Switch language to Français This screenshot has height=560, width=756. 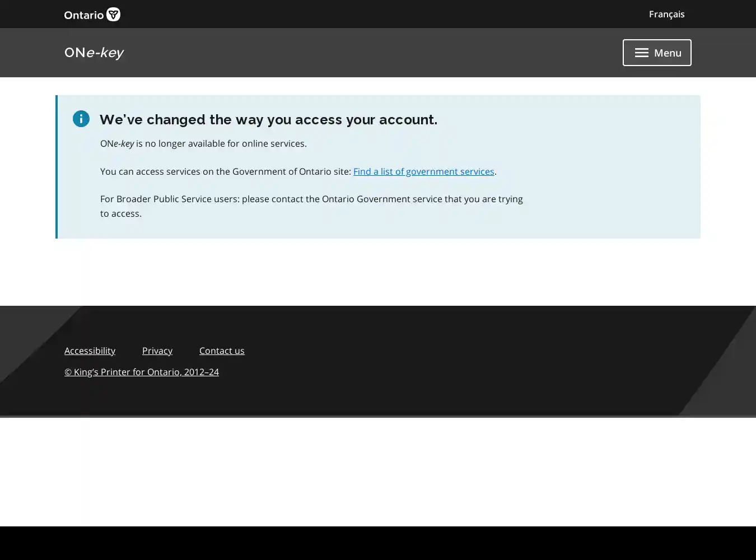coord(666,14)
